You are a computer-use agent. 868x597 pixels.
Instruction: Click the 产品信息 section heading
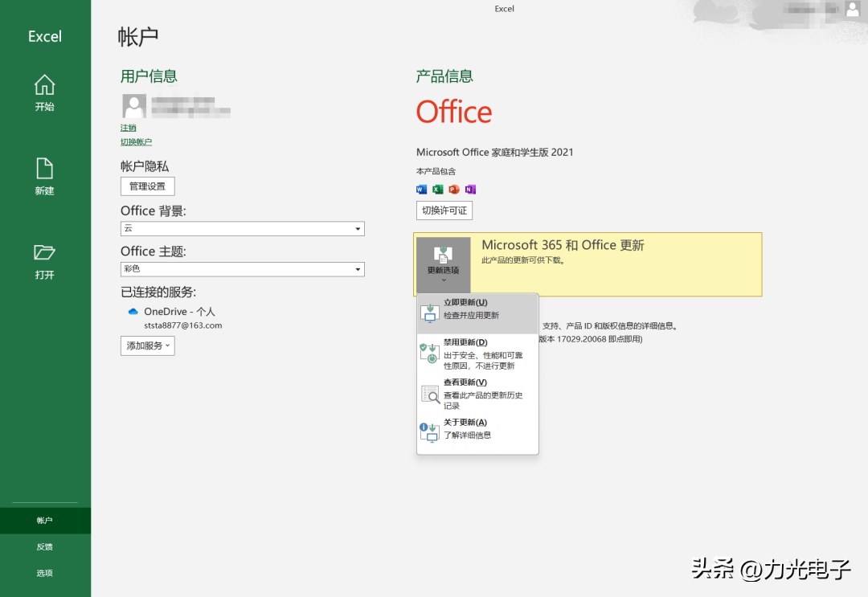click(444, 76)
